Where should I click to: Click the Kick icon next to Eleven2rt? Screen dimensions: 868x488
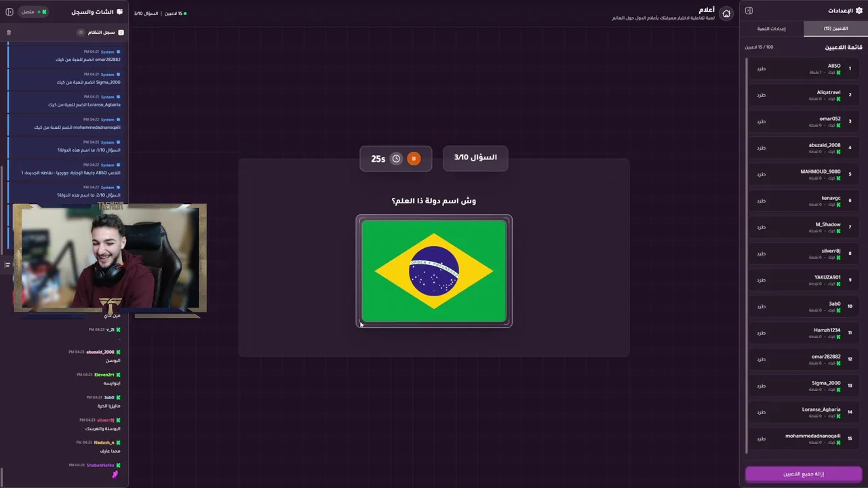click(118, 375)
